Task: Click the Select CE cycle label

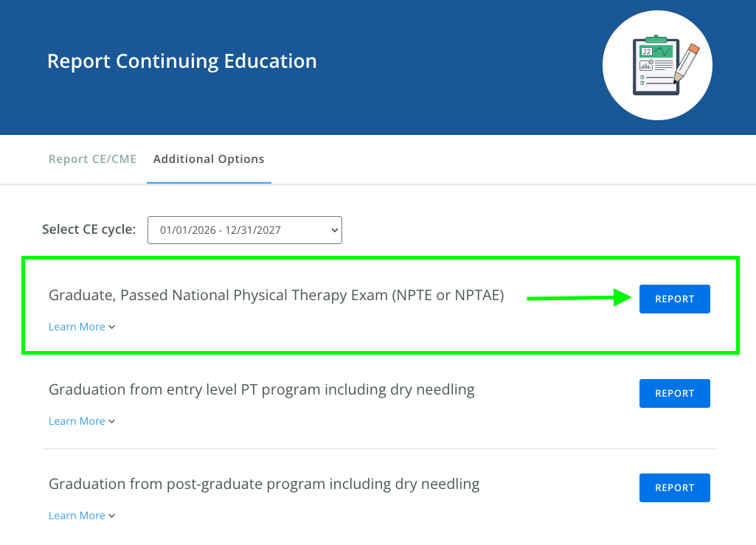Action: coord(89,229)
